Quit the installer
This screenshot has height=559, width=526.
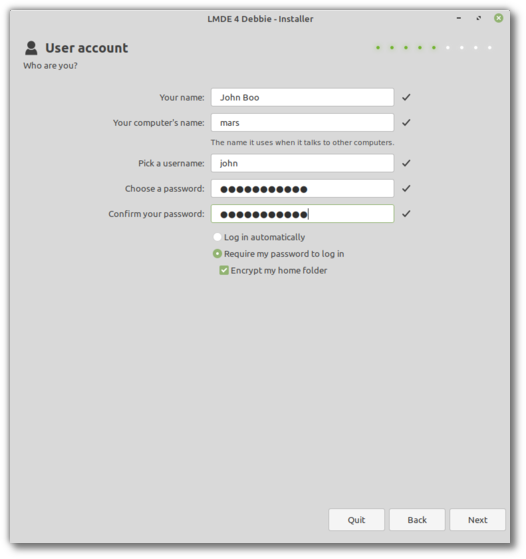tap(357, 520)
